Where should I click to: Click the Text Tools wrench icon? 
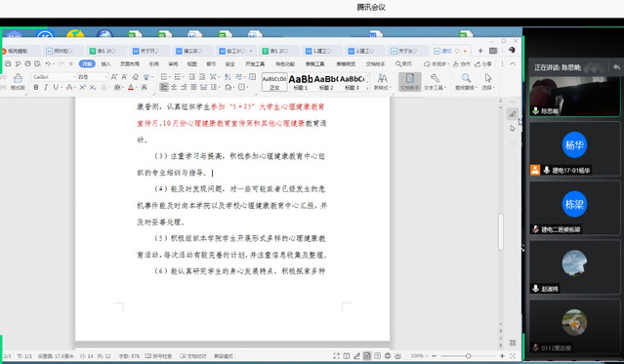click(435, 81)
